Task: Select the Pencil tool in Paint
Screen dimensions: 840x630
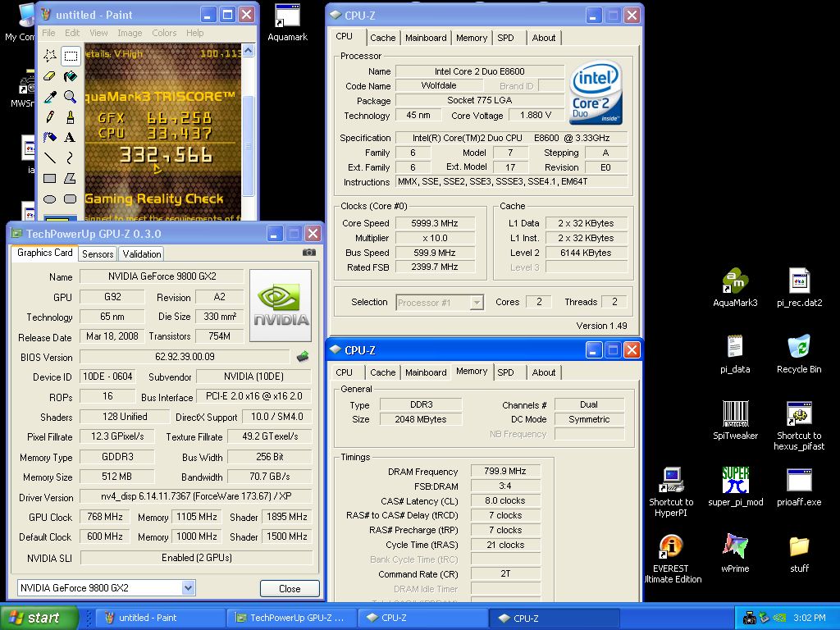Action: [50, 116]
